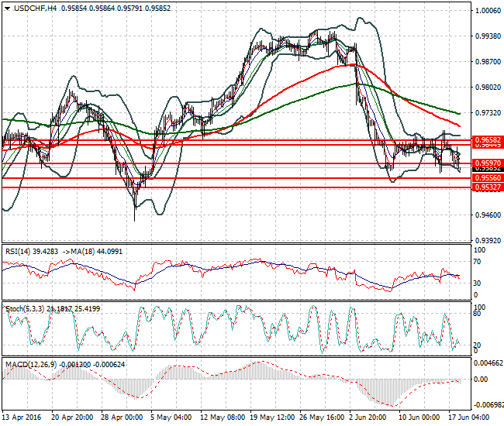Click the 13 Apr 2016 date label
The height and width of the screenshot is (426, 504).
coord(22,417)
